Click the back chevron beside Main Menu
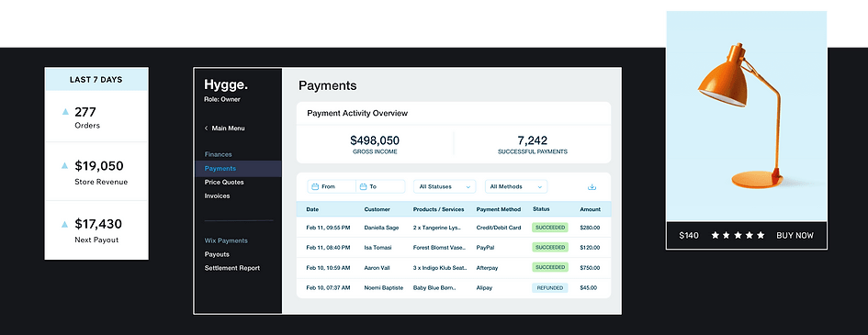The height and width of the screenshot is (335, 868). (206, 128)
